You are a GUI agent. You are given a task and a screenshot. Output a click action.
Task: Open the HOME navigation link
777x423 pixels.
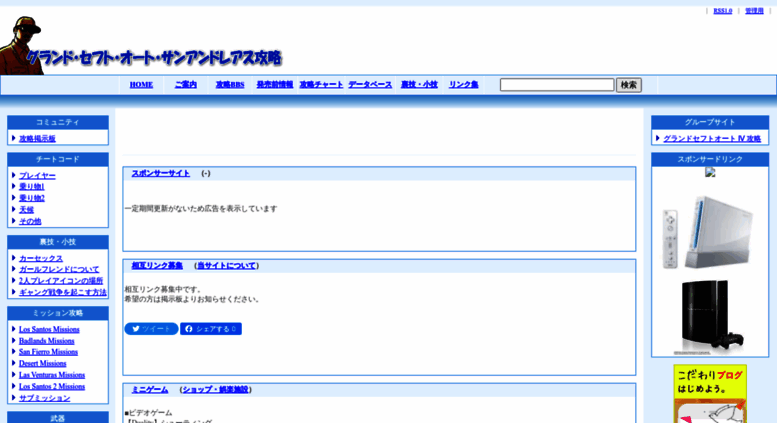tap(141, 85)
